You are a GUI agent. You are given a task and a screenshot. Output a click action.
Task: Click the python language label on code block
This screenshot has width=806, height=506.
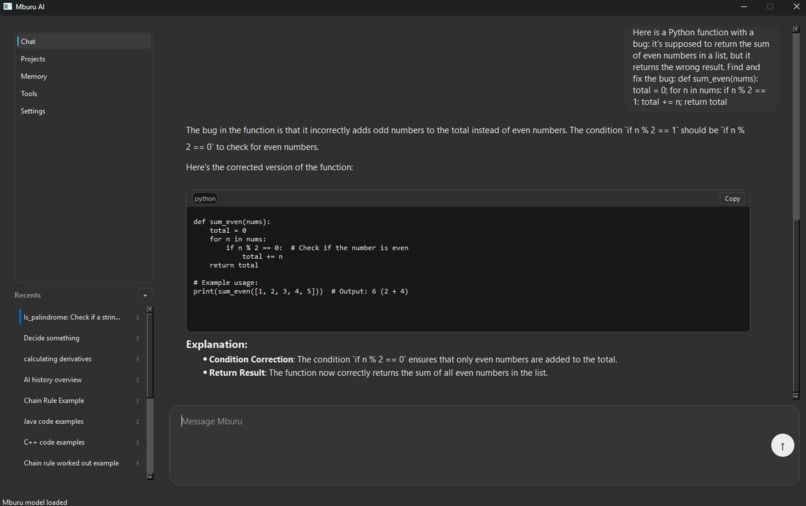pos(205,198)
